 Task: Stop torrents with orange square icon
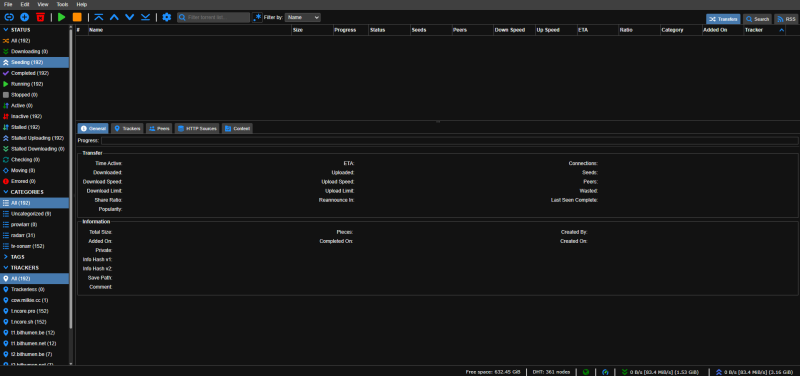coord(77,17)
